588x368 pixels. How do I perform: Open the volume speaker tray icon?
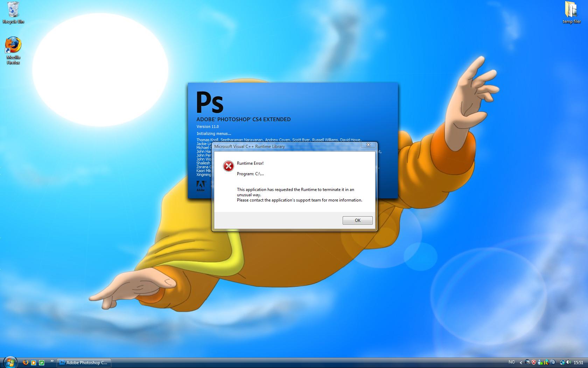pyautogui.click(x=568, y=362)
